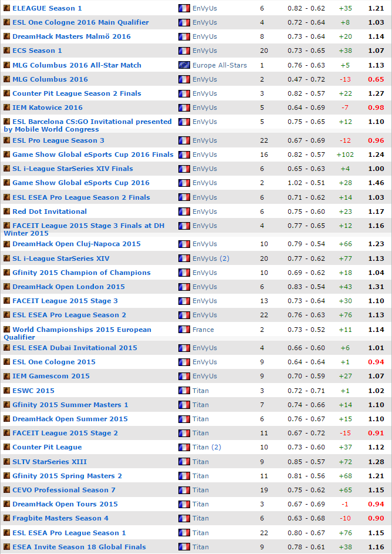Click the CS:GO icon beside ELEAGUE Season 1
The image size is (392, 554).
tap(6, 8)
